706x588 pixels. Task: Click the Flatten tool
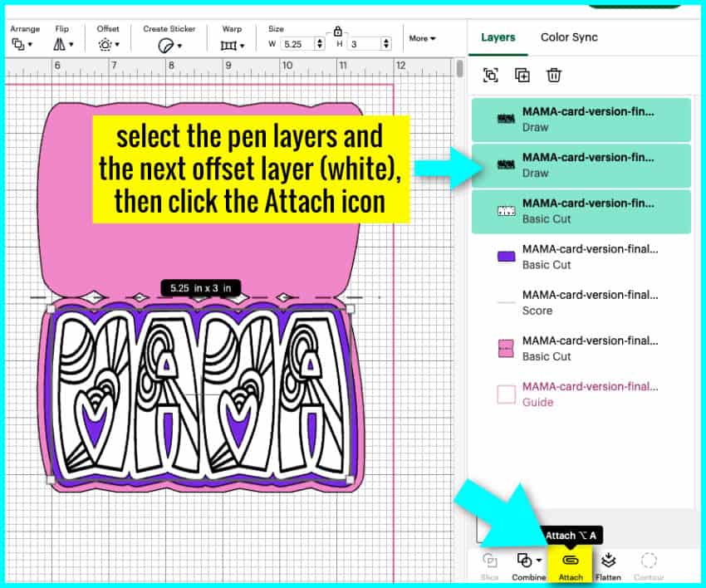pos(608,566)
